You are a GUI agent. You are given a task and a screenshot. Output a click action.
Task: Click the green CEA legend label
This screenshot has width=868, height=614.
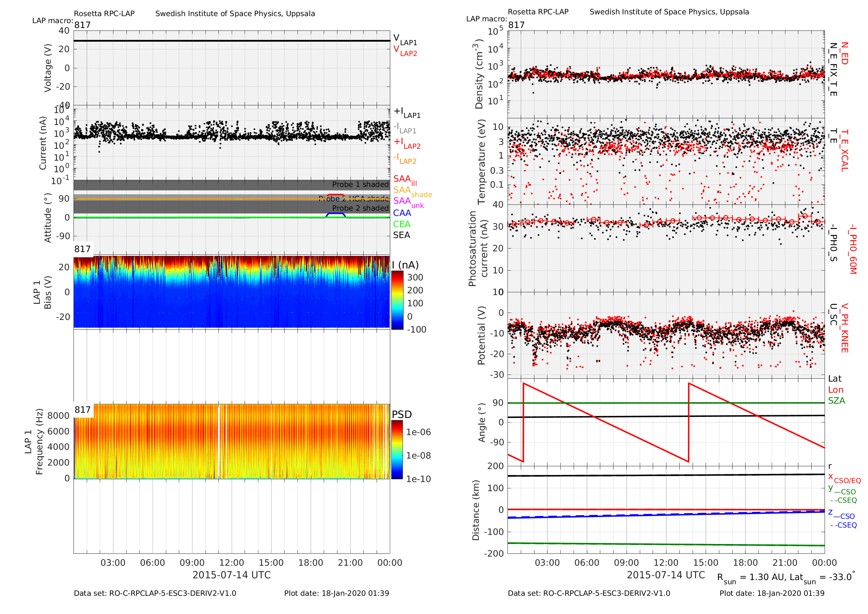[401, 224]
